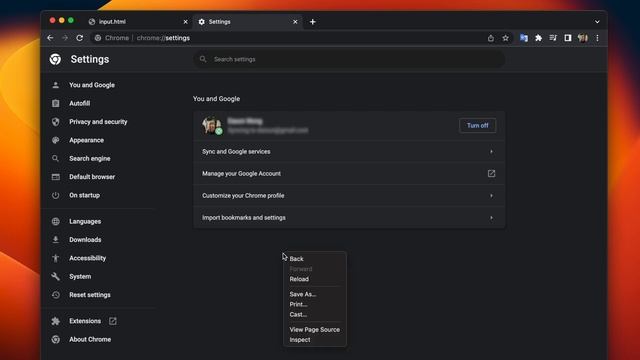Image resolution: width=640 pixels, height=360 pixels.
Task: Open the Google Translate extension icon
Action: click(x=524, y=38)
